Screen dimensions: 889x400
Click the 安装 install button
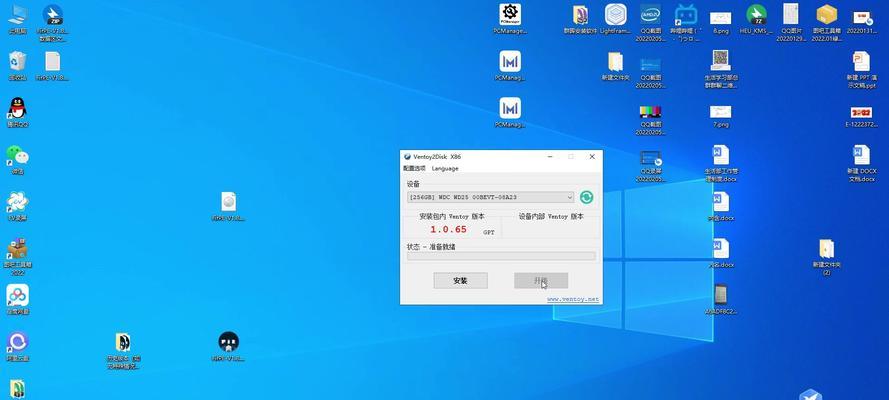pyautogui.click(x=460, y=280)
